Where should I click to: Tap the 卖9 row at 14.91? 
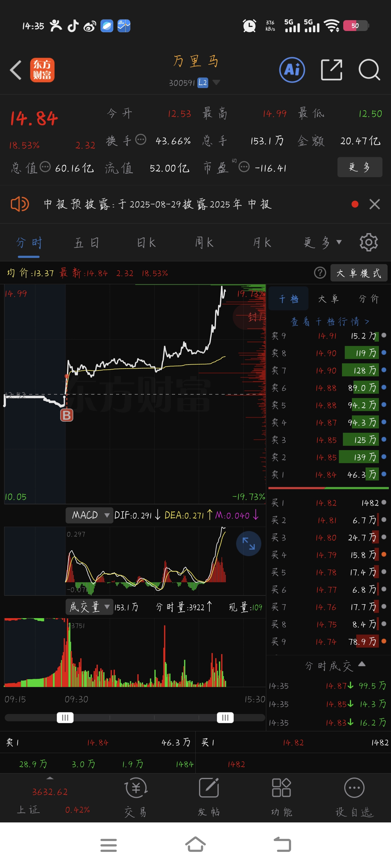(329, 336)
